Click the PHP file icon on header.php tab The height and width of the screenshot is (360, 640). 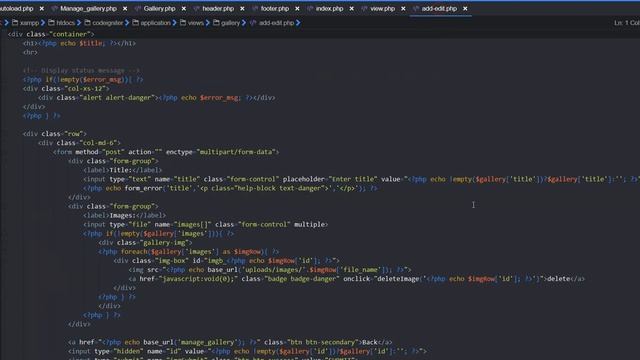[197, 9]
